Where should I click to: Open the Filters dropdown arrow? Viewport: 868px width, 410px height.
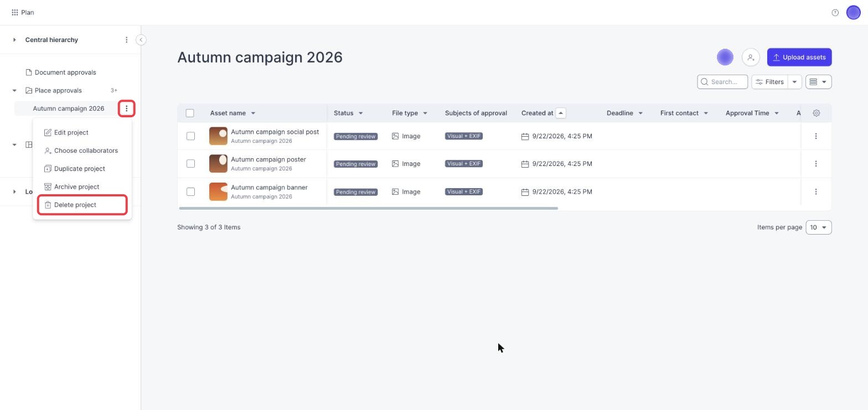[794, 82]
